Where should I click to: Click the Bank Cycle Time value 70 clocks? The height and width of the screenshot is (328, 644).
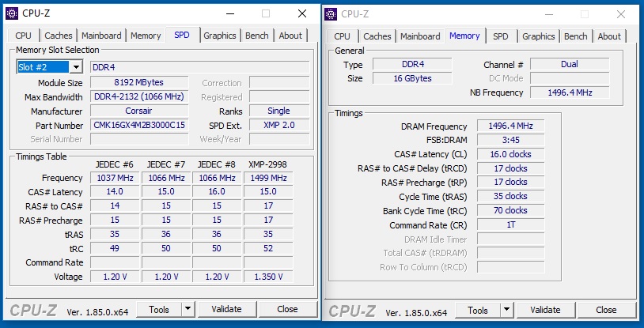[510, 210]
